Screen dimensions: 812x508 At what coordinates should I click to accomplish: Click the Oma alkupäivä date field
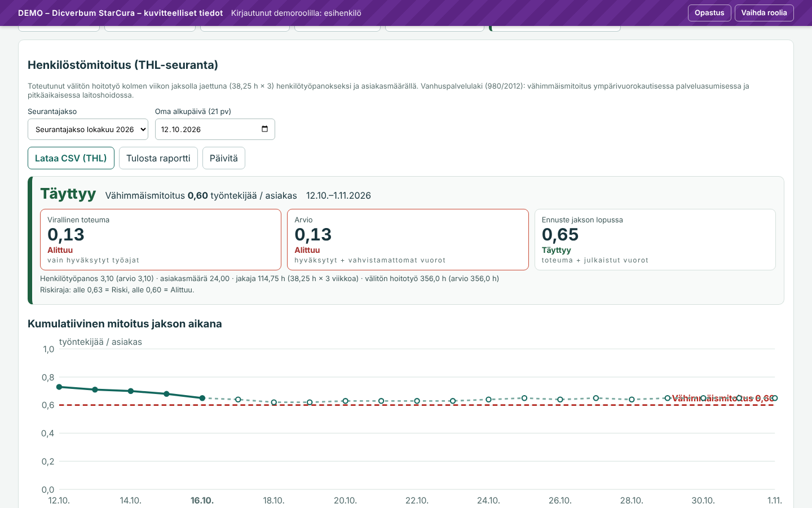(x=215, y=129)
